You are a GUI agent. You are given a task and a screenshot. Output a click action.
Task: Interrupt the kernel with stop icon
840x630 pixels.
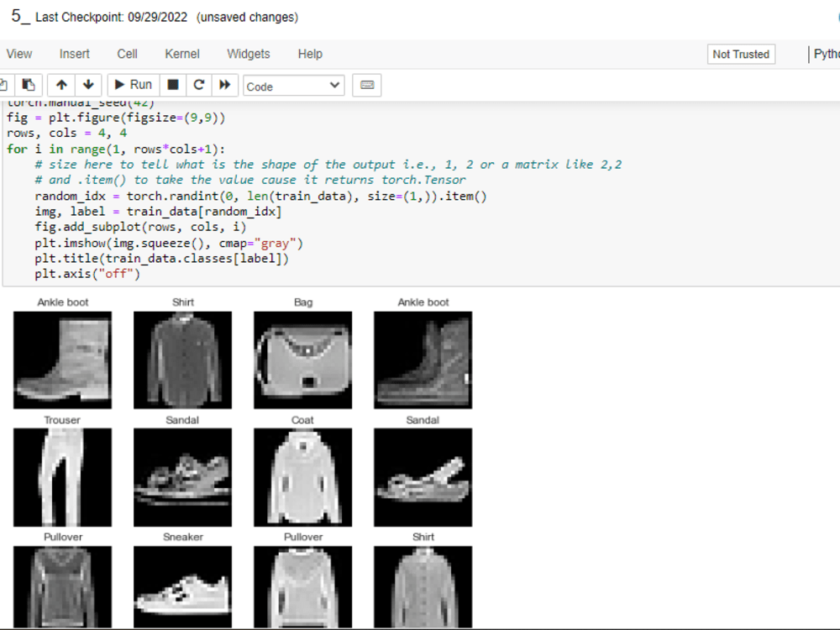coord(172,85)
